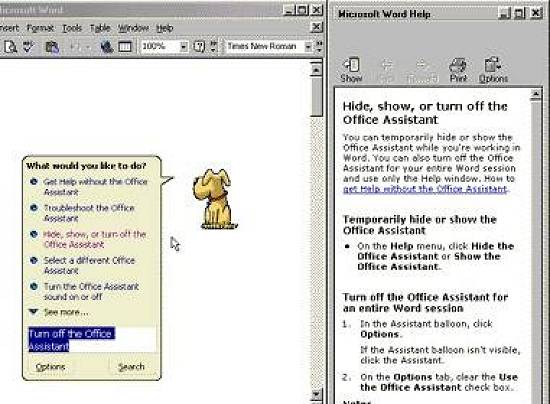Click the Options button in Assistant balloon

(x=50, y=367)
